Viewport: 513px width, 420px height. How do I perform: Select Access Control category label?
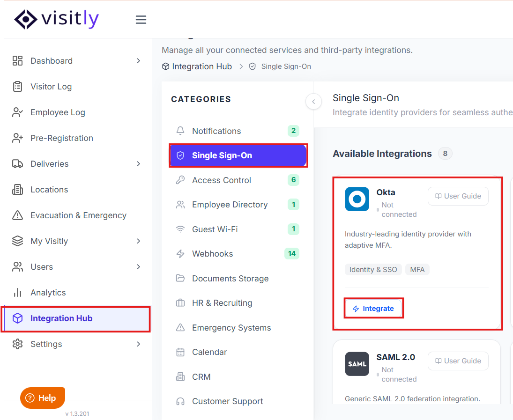pos(222,180)
